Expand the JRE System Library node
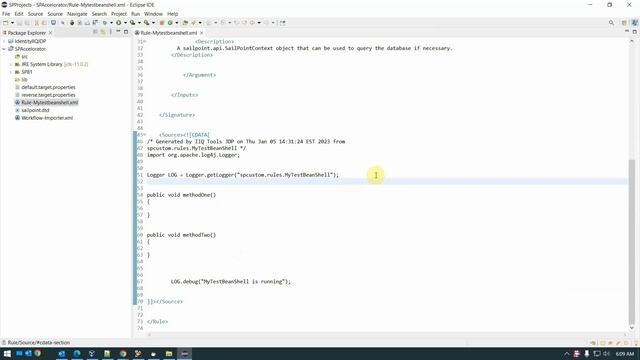Screen dimensions: 640x360 coord(11,64)
